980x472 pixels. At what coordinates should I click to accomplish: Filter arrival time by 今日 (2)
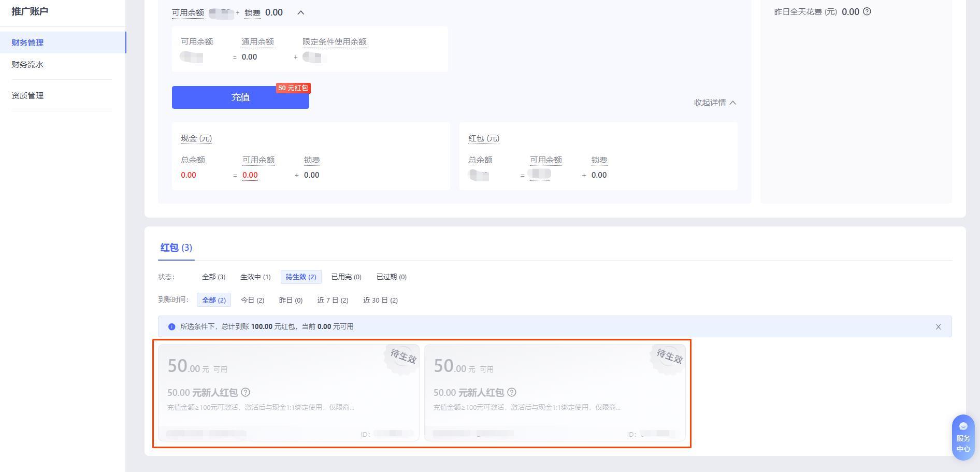[x=252, y=300]
